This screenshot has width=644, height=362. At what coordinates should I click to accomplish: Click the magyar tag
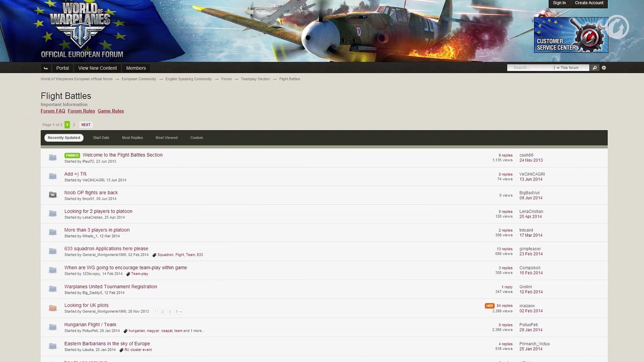point(153,331)
